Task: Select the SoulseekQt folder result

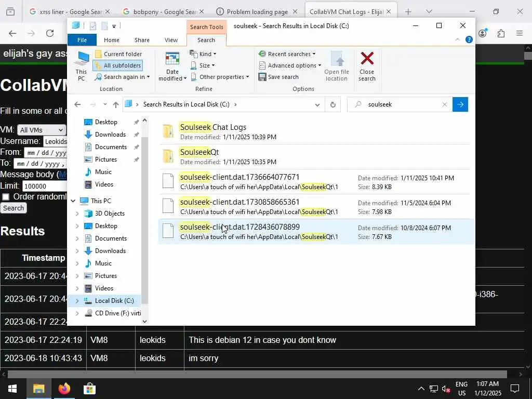Action: tap(315, 157)
